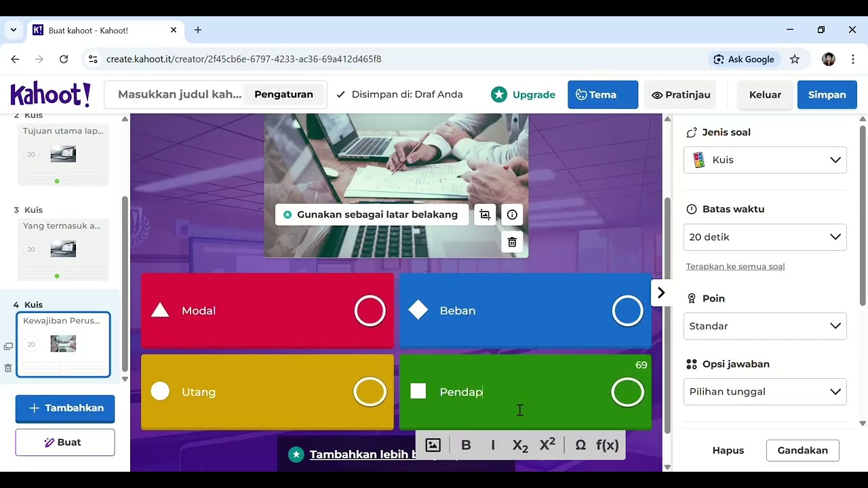Apply italic formatting to answer text

click(x=493, y=445)
